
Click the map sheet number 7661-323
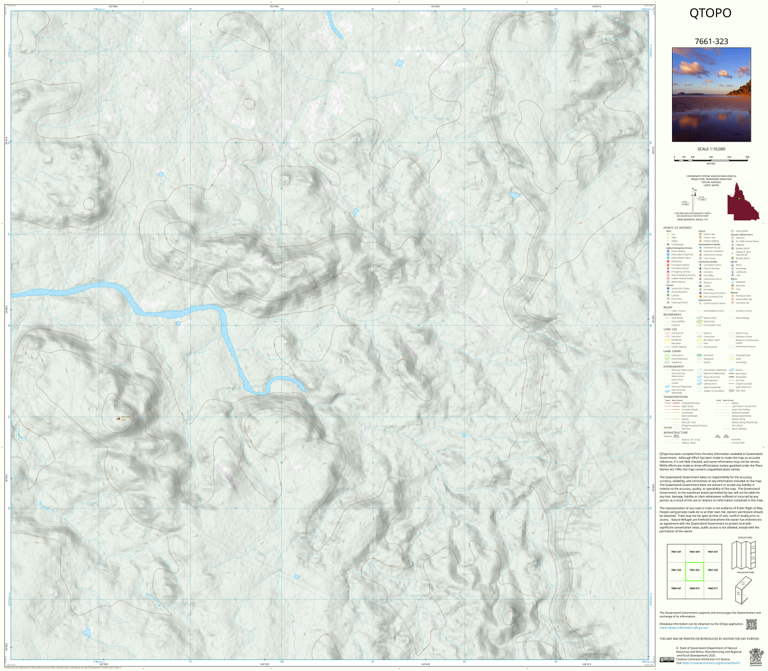pos(711,41)
